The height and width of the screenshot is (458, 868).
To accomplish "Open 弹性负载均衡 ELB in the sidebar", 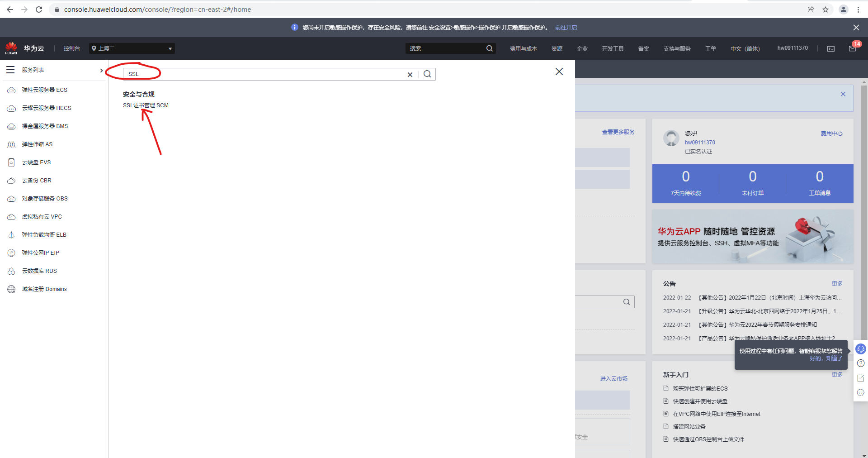I will tap(44, 235).
